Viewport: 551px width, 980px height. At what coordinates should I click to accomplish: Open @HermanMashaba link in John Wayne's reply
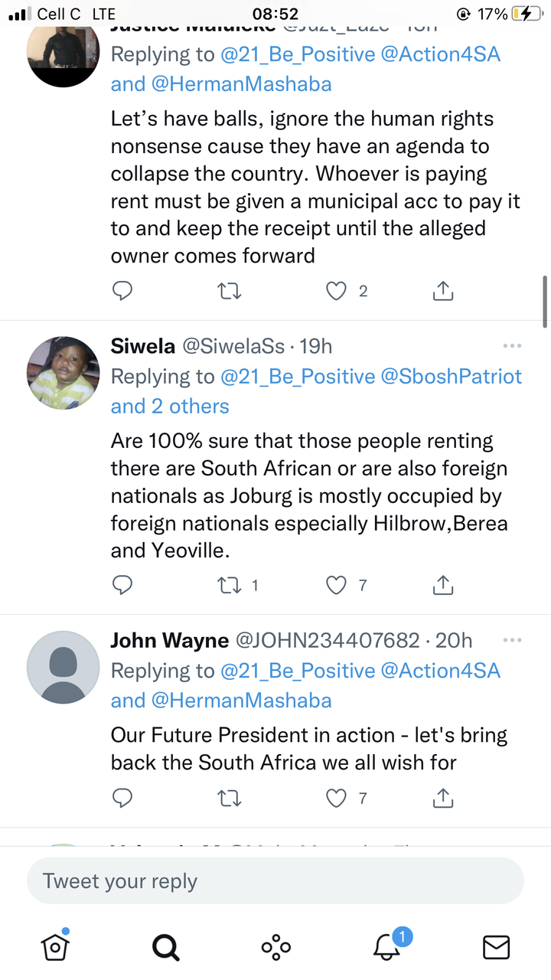242,700
